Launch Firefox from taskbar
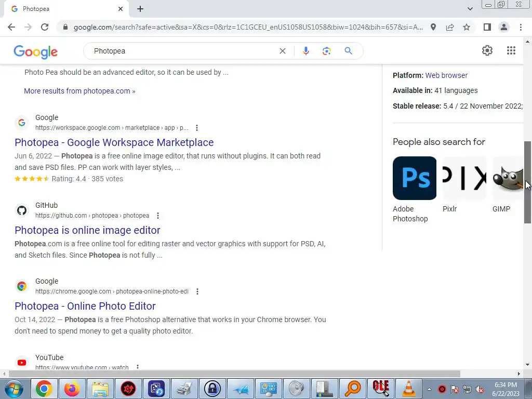532x399 pixels. point(72,389)
